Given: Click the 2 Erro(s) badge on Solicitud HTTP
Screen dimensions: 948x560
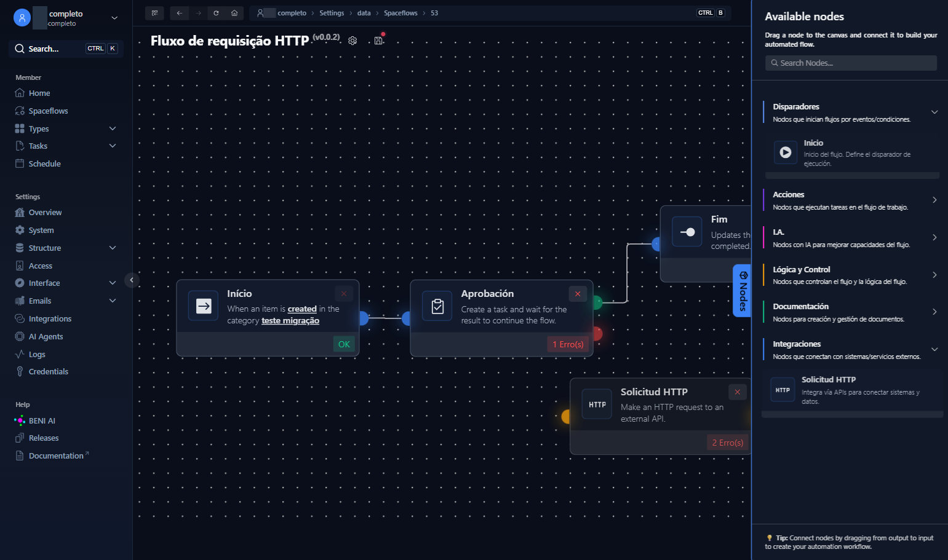Looking at the screenshot, I should 728,443.
